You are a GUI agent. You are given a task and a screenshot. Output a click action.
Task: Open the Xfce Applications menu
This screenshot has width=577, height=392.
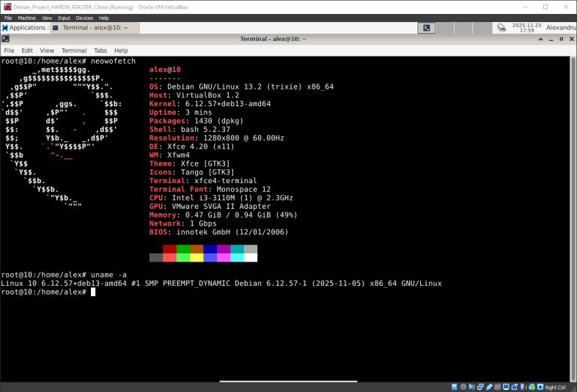coord(24,28)
